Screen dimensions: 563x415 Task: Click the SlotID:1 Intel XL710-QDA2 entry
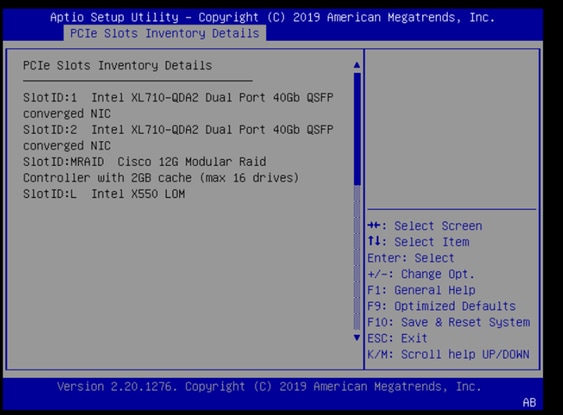(x=178, y=106)
